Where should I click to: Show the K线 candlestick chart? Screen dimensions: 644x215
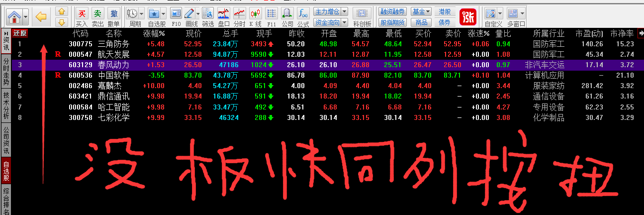255,13
